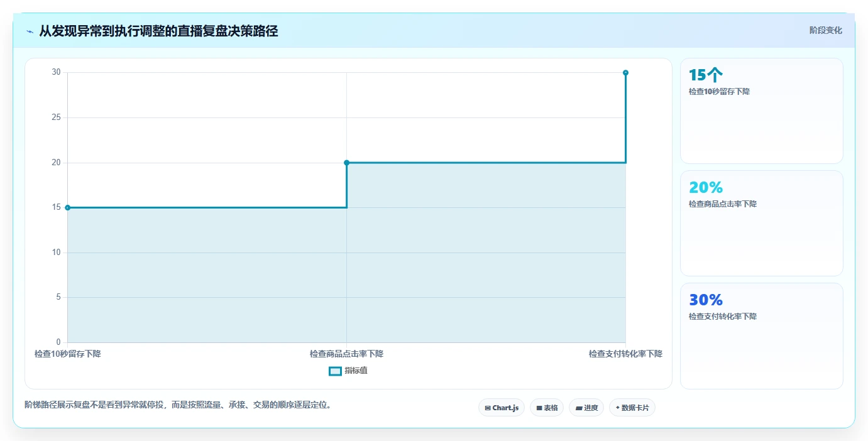
Task: Click the y-axis value 10
Action: (57, 253)
